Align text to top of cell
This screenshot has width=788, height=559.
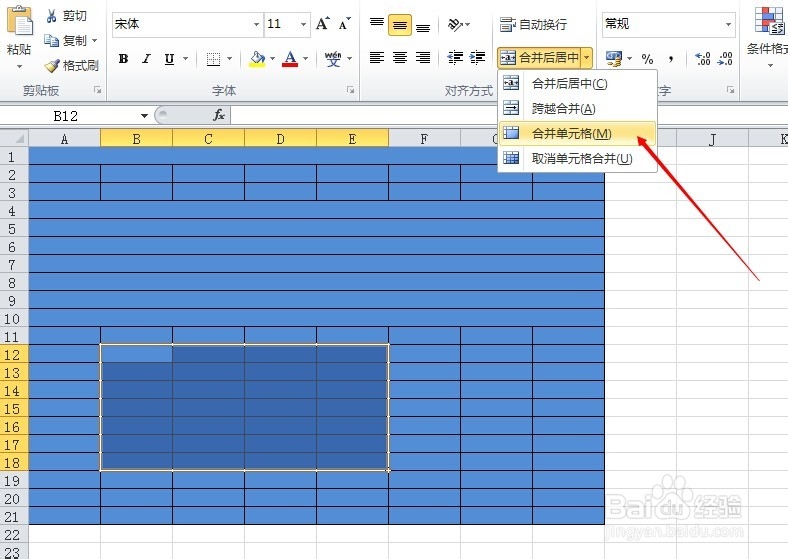[x=377, y=24]
